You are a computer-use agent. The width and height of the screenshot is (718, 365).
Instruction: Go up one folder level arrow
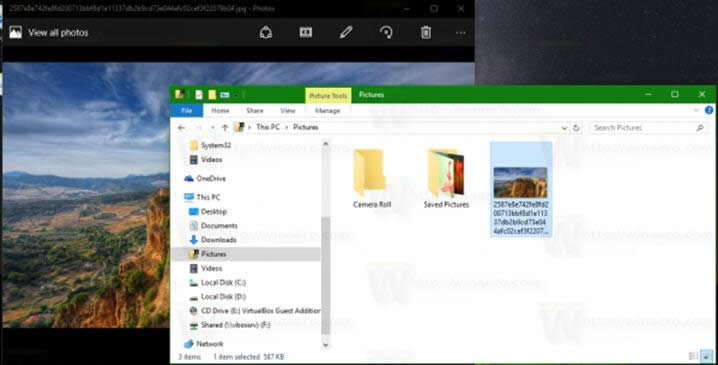225,128
